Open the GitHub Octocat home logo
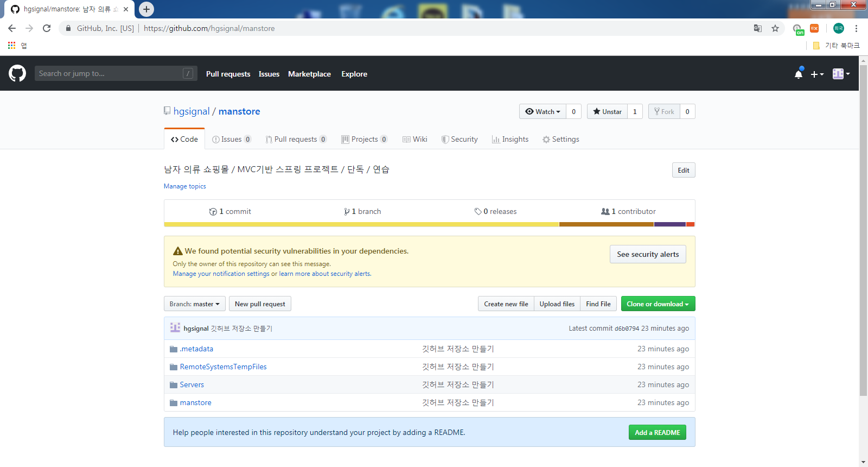Screen dimensions: 868x467 coord(17,73)
